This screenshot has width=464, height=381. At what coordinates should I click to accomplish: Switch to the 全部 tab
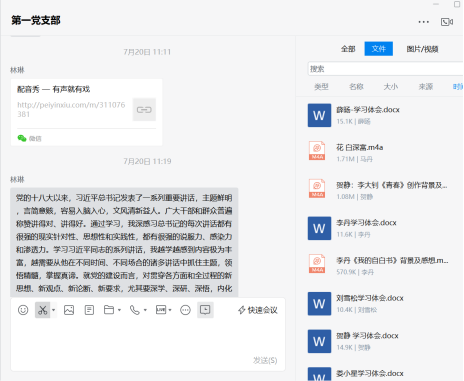tap(348, 49)
